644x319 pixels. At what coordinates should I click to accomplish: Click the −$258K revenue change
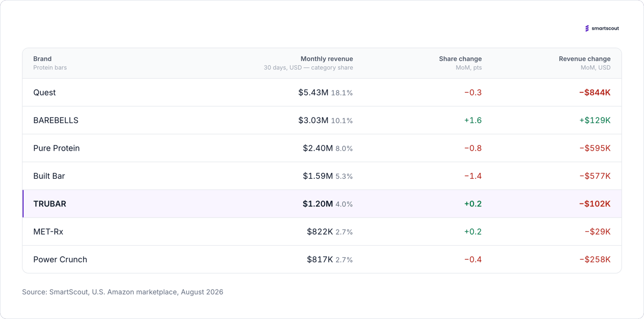[x=595, y=260]
